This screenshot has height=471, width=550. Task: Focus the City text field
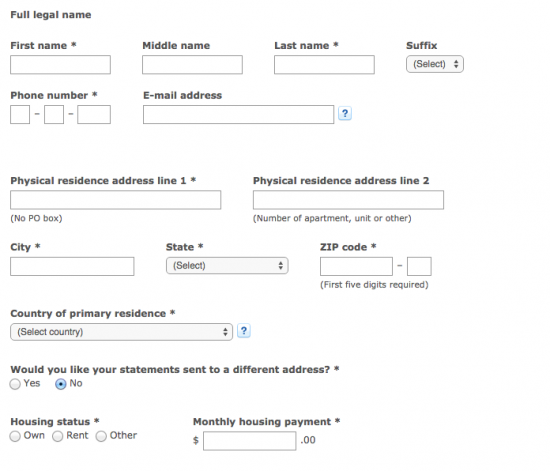72,266
